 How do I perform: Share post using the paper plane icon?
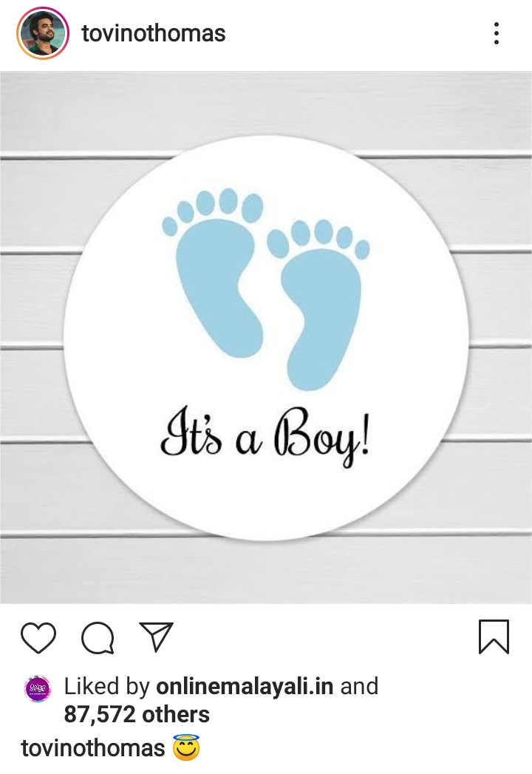pos(157,636)
